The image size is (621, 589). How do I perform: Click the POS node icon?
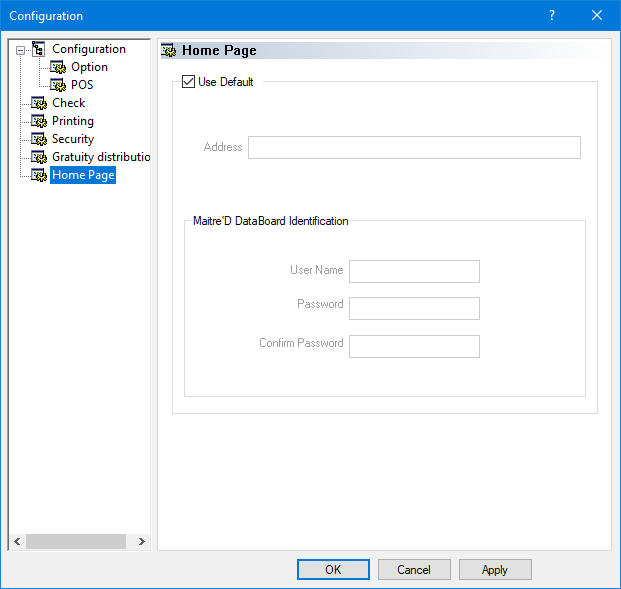click(x=58, y=85)
